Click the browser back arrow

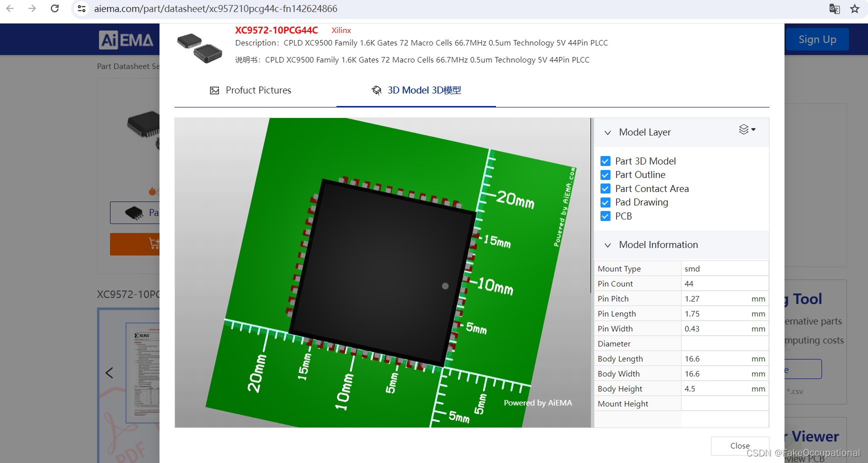(x=10, y=8)
